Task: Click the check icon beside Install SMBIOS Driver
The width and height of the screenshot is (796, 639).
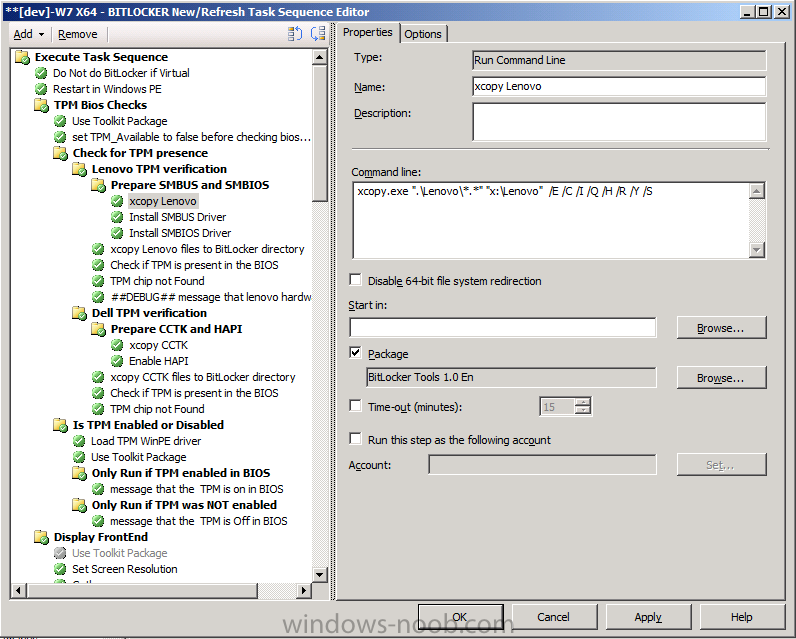Action: coord(117,233)
